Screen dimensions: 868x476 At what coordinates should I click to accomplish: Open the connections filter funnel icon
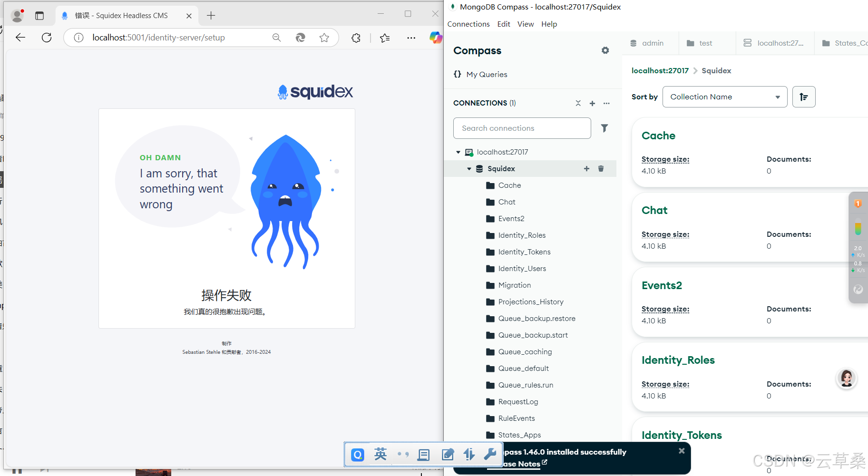604,128
